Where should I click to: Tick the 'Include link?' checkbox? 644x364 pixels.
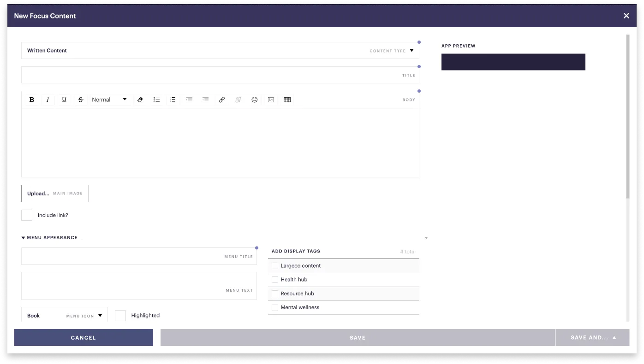27,215
